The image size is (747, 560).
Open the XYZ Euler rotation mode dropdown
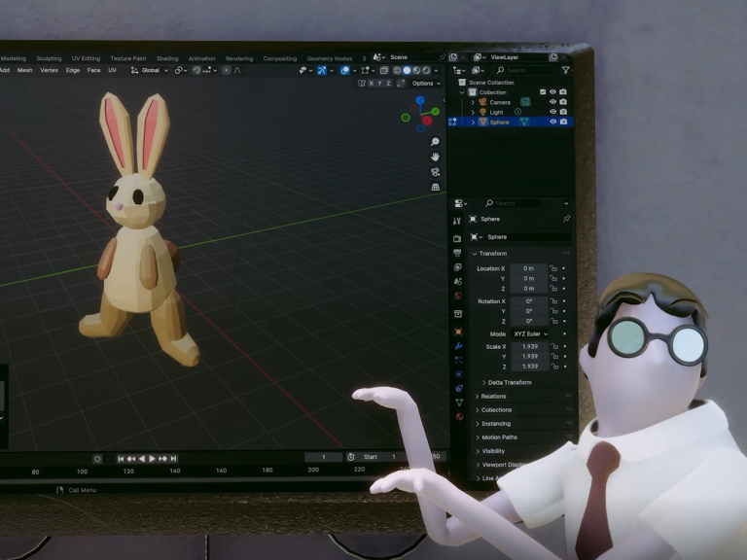530,333
